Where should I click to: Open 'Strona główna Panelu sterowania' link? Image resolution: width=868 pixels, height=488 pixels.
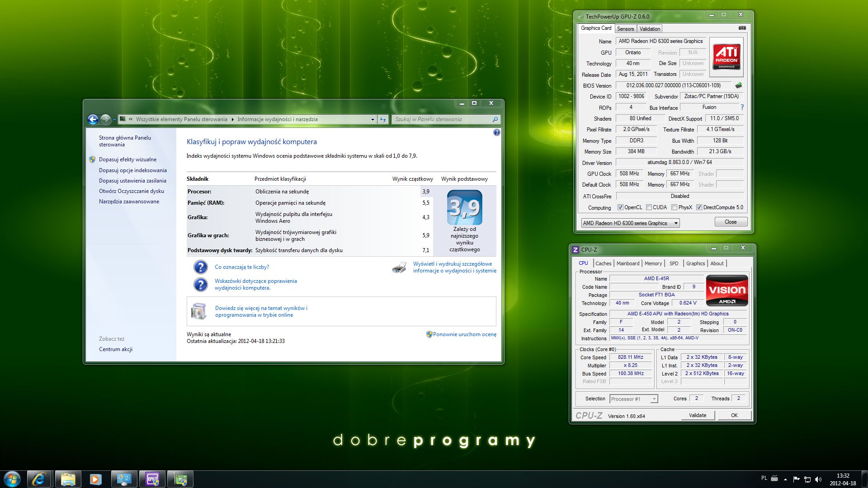(x=125, y=141)
